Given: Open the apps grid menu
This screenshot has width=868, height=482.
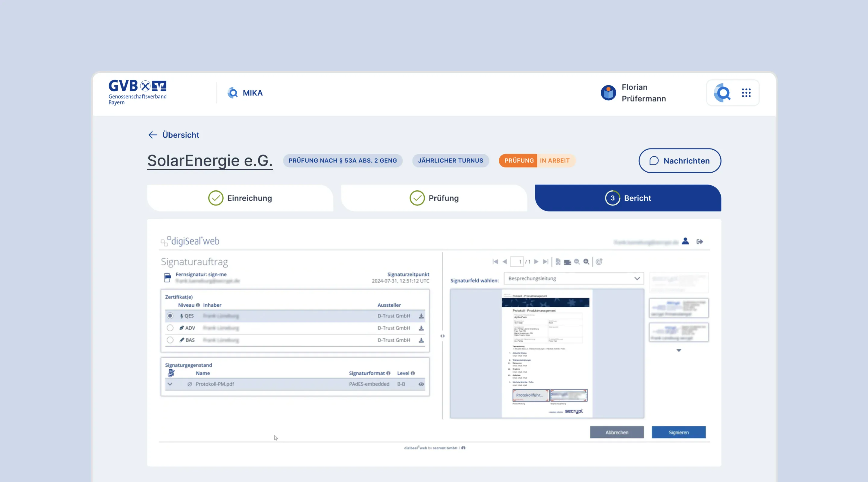Looking at the screenshot, I should click(746, 93).
